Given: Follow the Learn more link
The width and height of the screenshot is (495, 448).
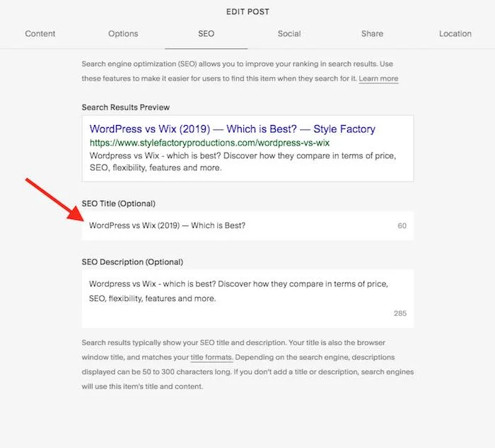Looking at the screenshot, I should [x=378, y=78].
